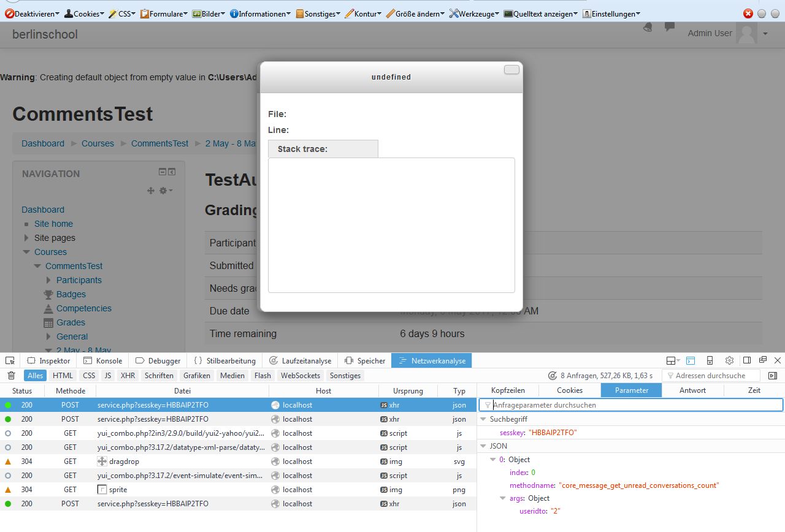Switch to the Speicher devtools tab
Screen dimensions: 785x532
pyautogui.click(x=365, y=360)
